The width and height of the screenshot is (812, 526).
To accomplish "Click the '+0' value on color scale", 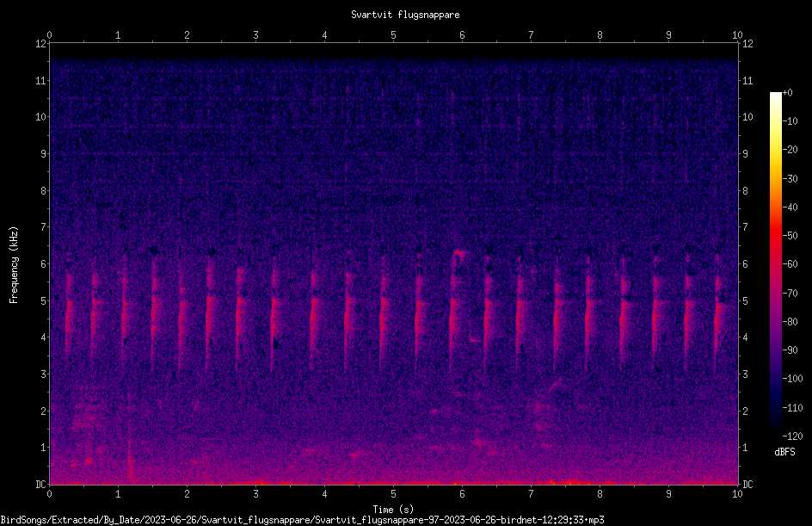I will [x=788, y=93].
